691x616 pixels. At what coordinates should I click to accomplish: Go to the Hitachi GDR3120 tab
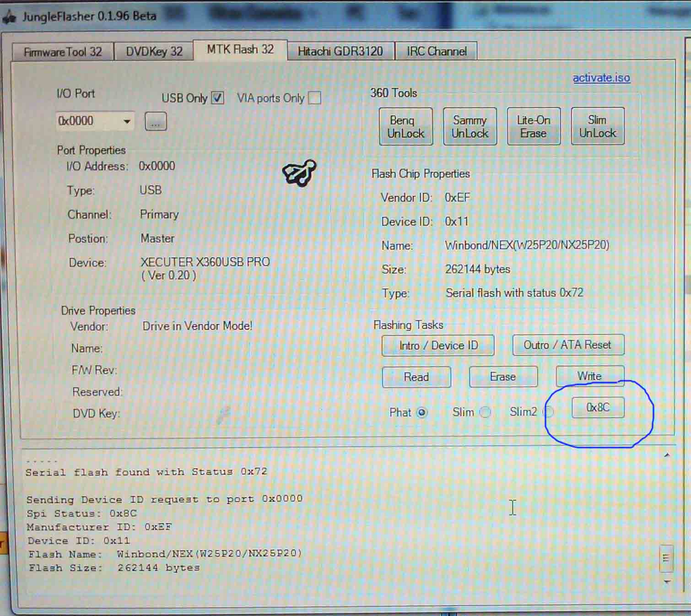pos(340,51)
